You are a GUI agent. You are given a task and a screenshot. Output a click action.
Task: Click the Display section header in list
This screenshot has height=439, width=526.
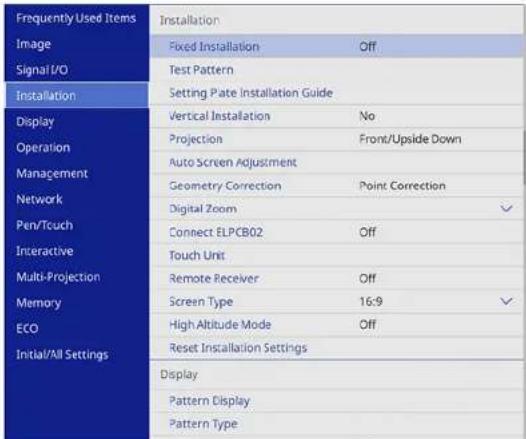[x=179, y=375]
